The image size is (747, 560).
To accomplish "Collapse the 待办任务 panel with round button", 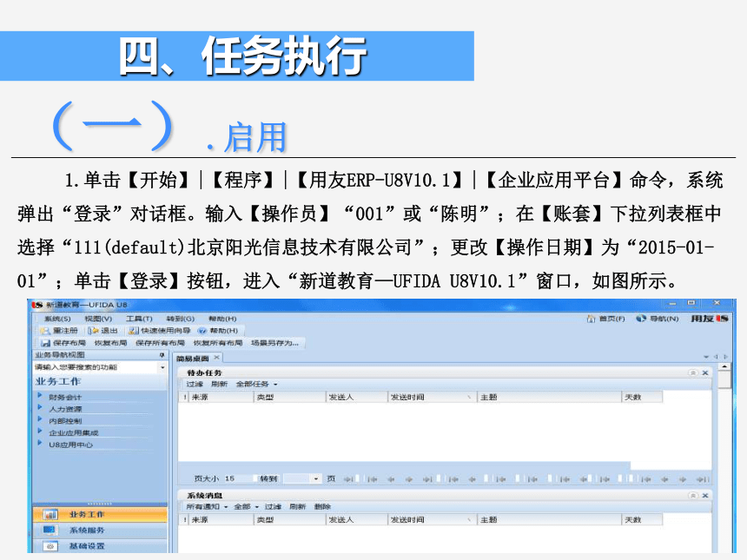I will pyautogui.click(x=693, y=372).
